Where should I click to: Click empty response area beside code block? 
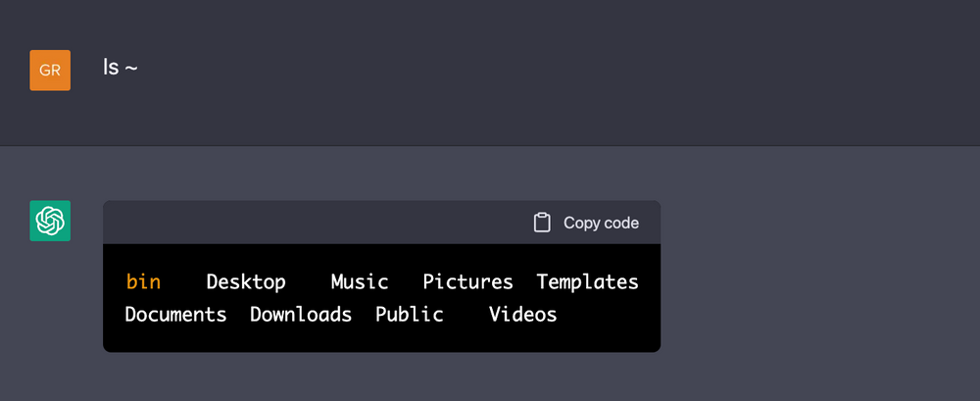click(812, 276)
